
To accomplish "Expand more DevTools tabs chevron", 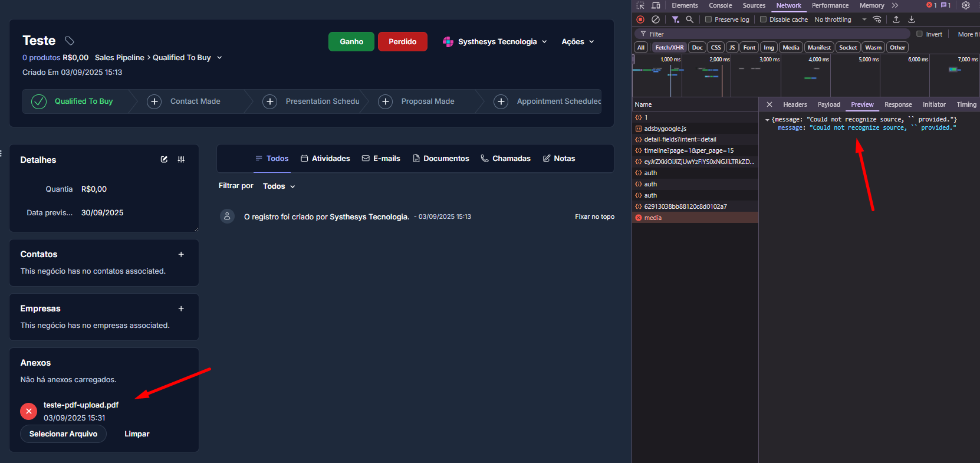I will click(895, 5).
